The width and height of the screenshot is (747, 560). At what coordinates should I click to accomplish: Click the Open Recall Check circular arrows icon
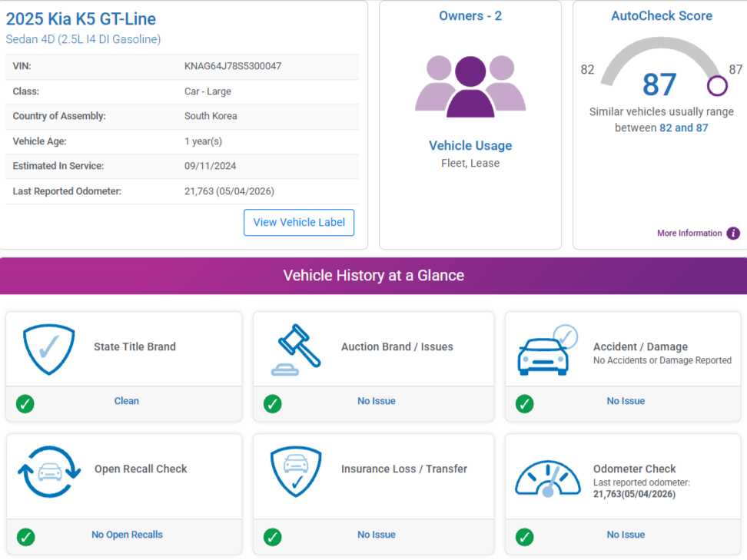49,472
